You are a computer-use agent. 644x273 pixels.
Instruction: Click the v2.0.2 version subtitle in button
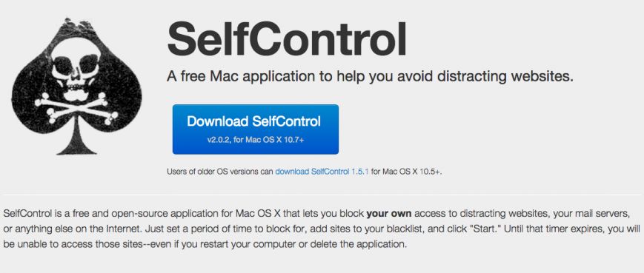[256, 140]
